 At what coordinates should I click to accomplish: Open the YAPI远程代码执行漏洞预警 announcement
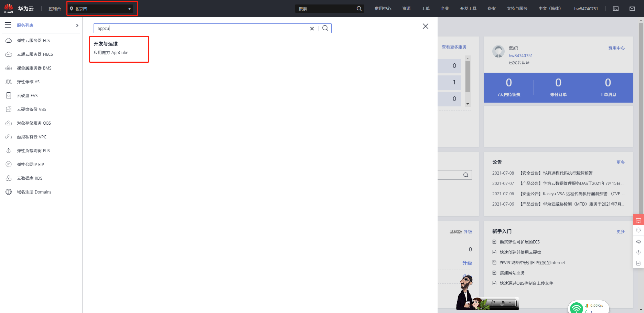pyautogui.click(x=556, y=173)
